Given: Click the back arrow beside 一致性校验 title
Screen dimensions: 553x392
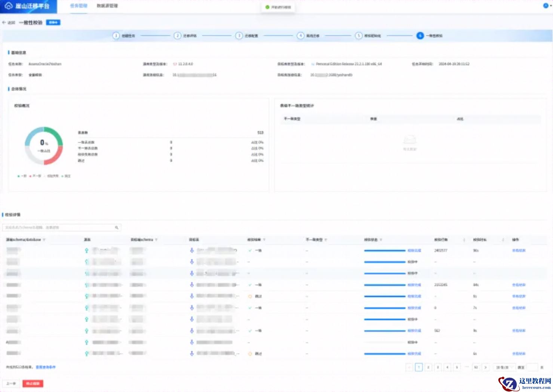Looking at the screenshot, I should [4, 22].
